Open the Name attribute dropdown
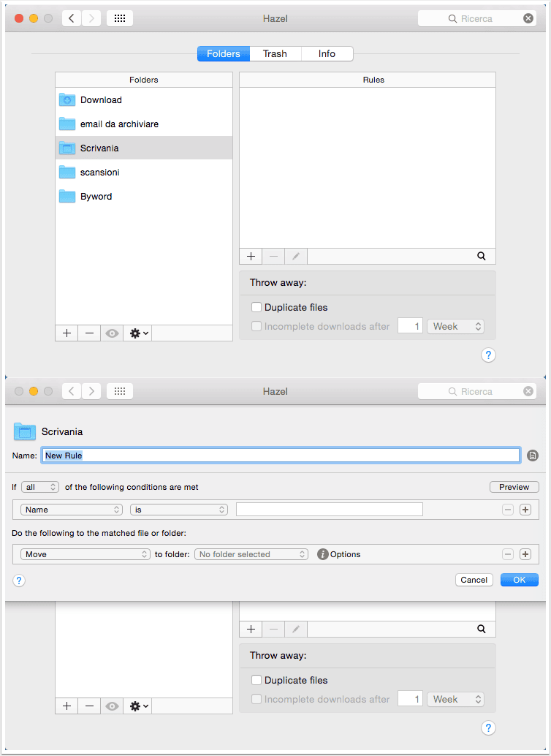Viewport: 551px width, 756px height. coord(72,510)
